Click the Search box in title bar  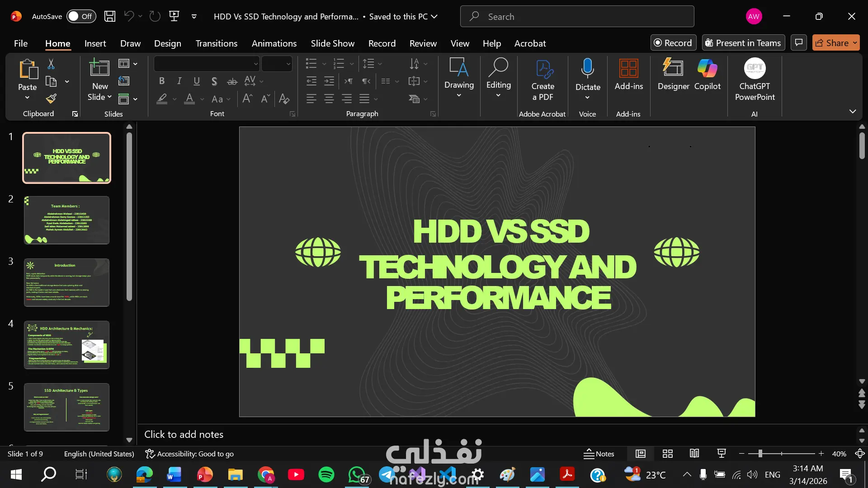click(x=577, y=16)
